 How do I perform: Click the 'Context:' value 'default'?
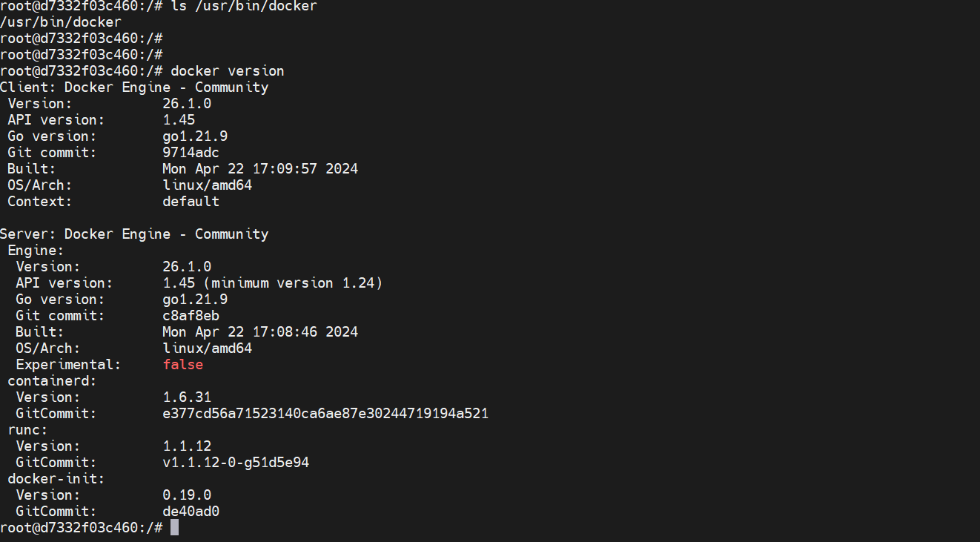tap(191, 202)
